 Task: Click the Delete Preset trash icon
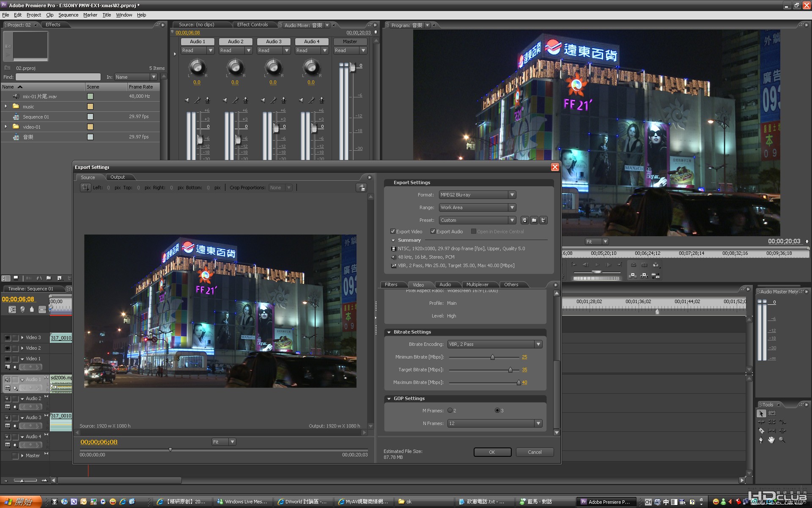(543, 220)
